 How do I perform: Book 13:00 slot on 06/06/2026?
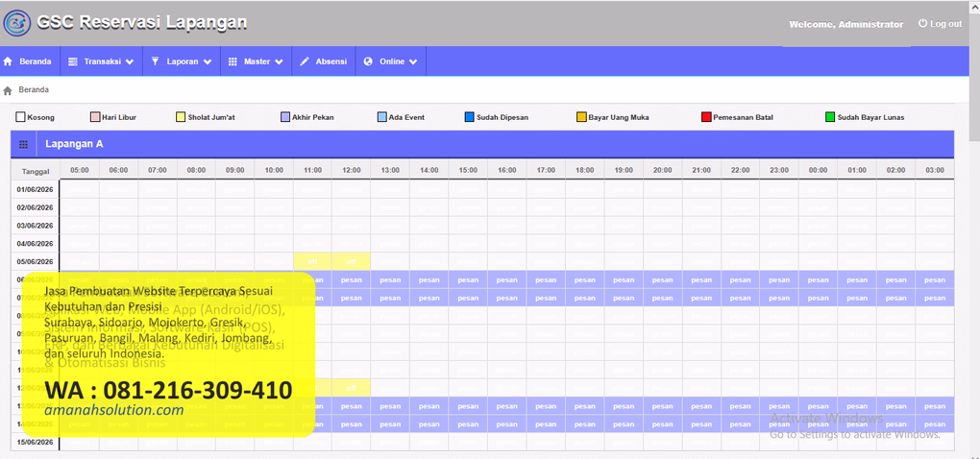(390, 279)
